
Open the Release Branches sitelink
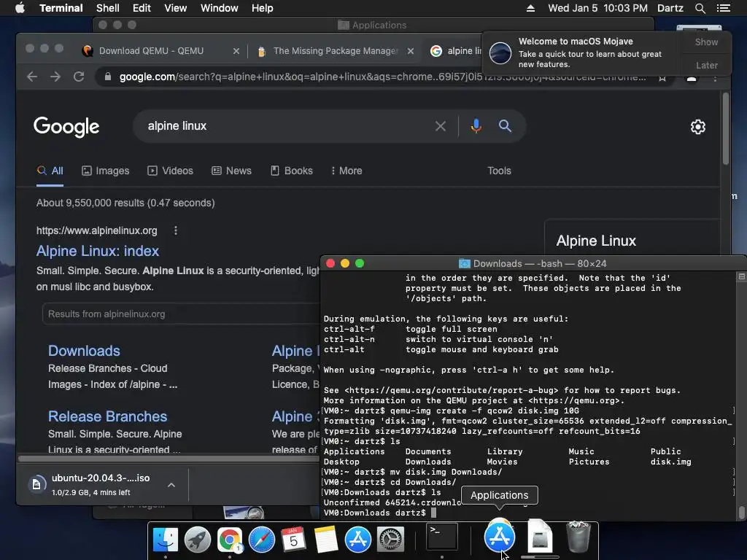pyautogui.click(x=108, y=416)
